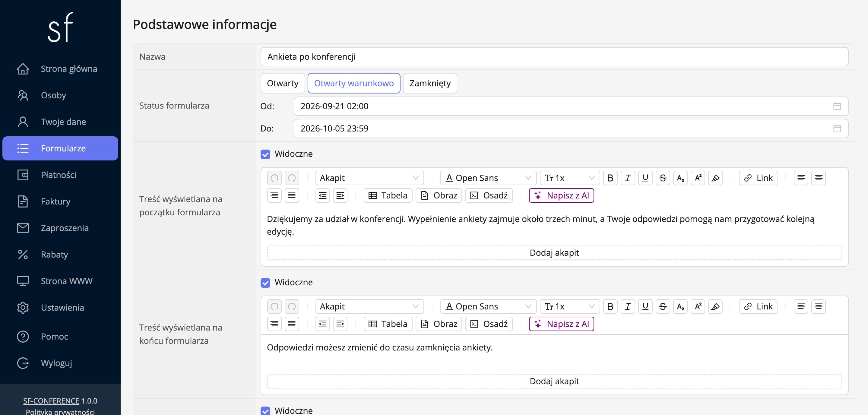
Task: Set form status to Zamknięty
Action: point(430,83)
